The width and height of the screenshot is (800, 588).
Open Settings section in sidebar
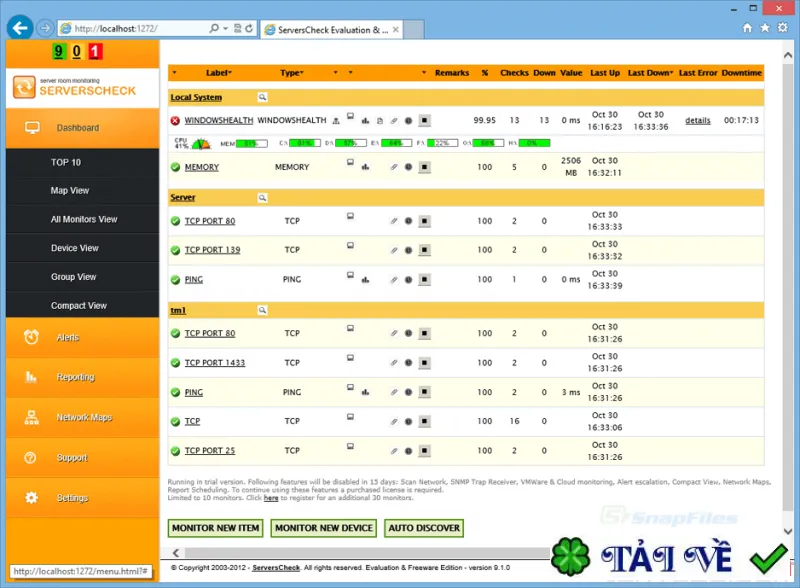pyautogui.click(x=83, y=498)
